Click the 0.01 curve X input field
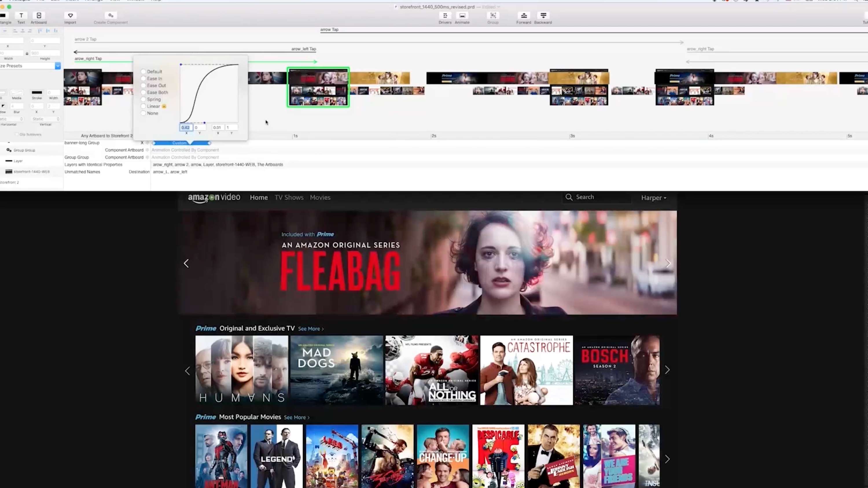The image size is (868, 488). 218,127
